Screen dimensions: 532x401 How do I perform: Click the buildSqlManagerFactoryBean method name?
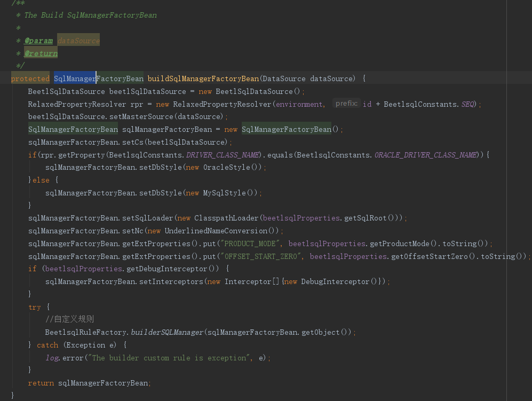pyautogui.click(x=203, y=79)
